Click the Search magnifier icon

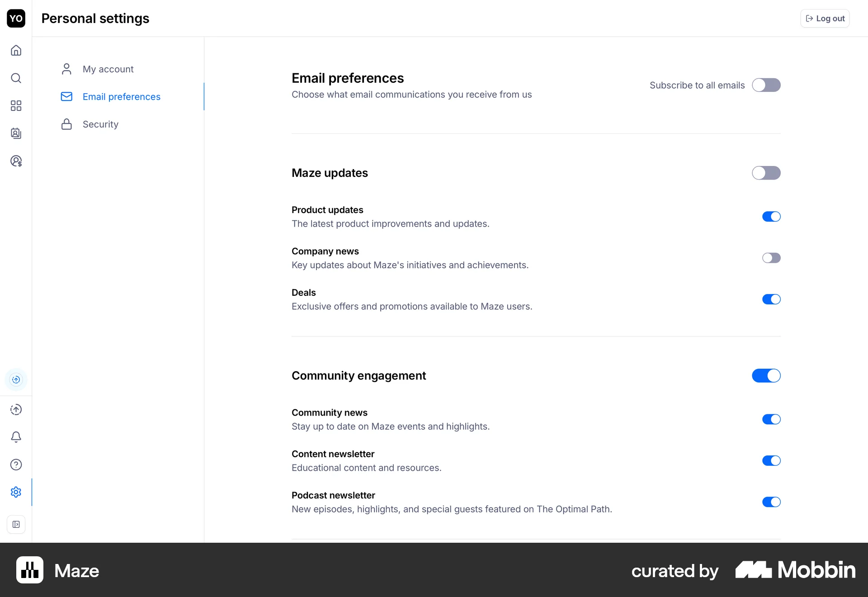pyautogui.click(x=16, y=78)
